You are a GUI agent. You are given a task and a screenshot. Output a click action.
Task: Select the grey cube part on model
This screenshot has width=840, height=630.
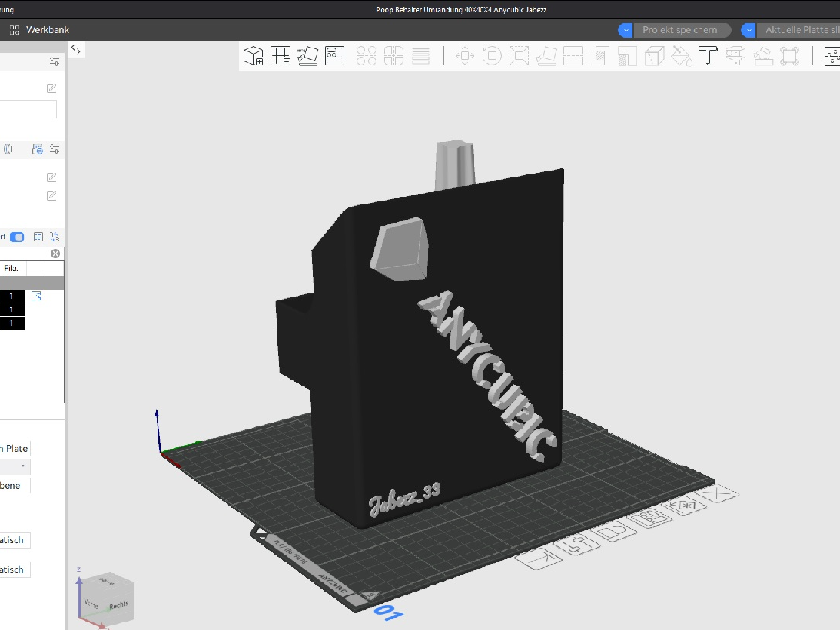[x=400, y=249]
